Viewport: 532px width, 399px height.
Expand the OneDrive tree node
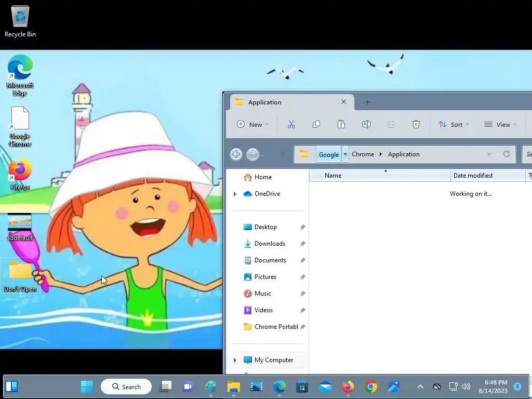point(235,194)
